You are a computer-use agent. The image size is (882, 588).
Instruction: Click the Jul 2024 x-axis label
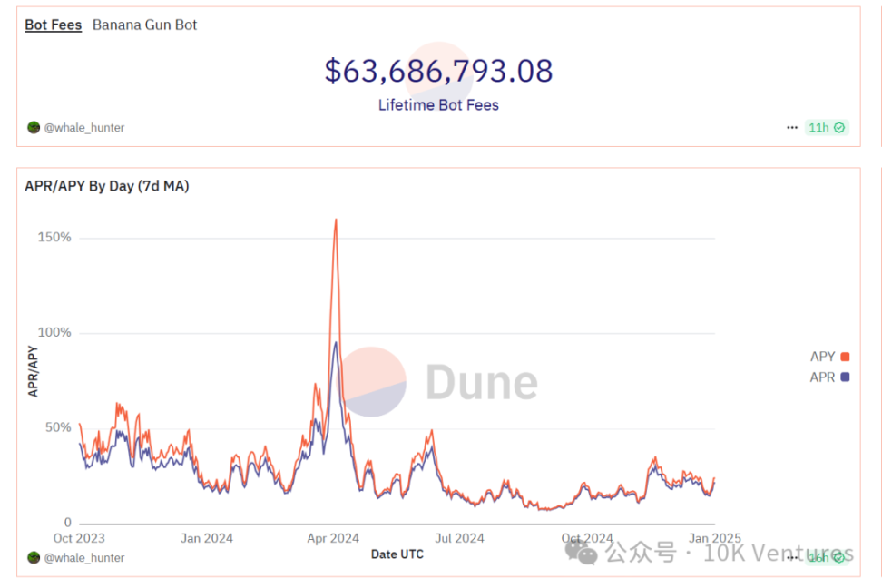(459, 538)
